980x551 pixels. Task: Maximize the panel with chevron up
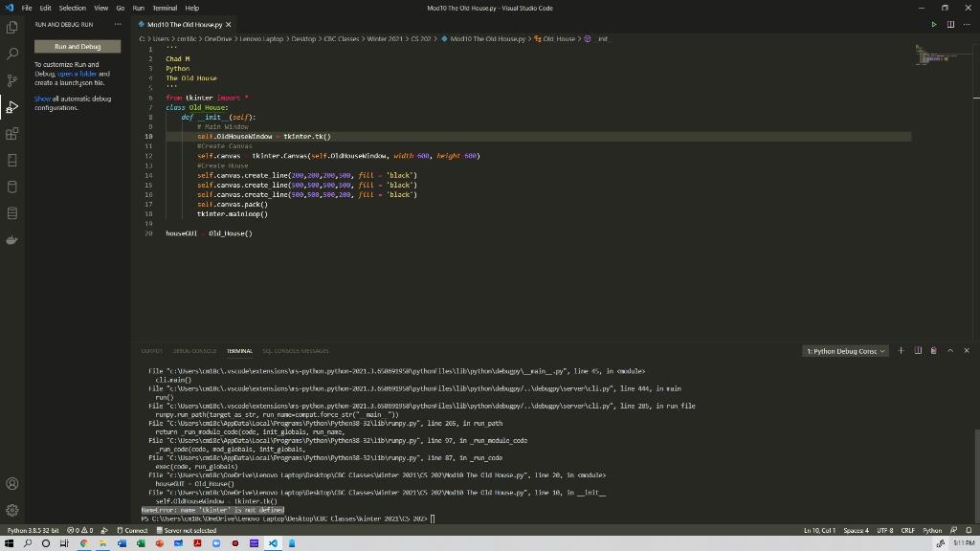pos(950,351)
